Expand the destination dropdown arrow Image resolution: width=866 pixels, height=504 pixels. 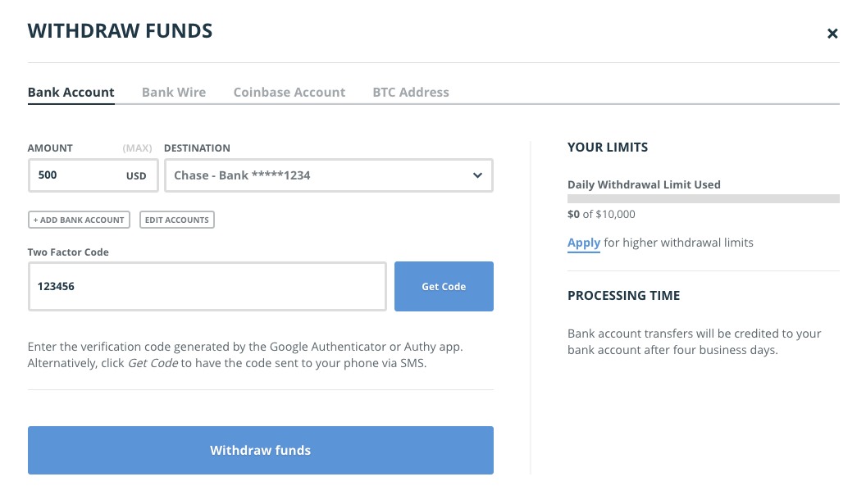click(477, 175)
